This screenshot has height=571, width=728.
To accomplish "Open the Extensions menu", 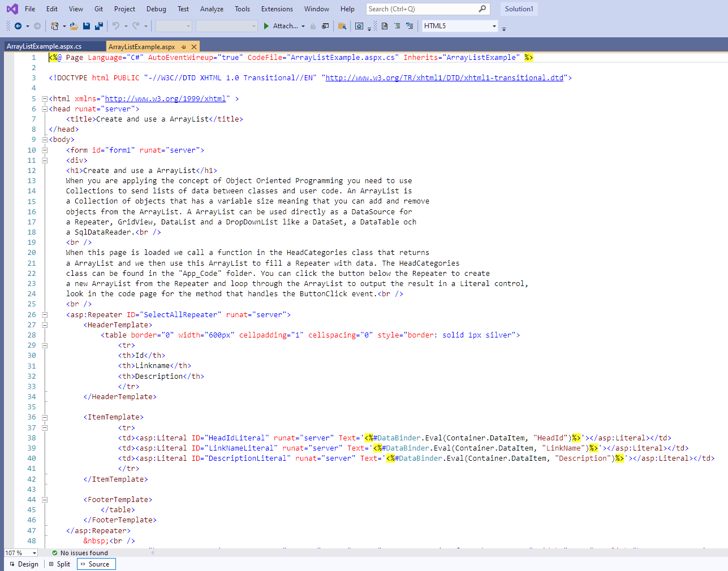I will point(277,9).
